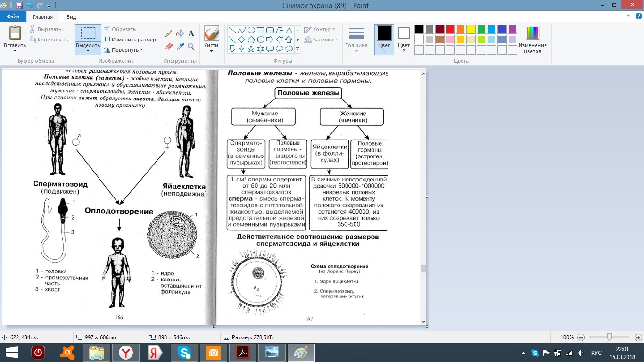This screenshot has width=644, height=362.
Task: Open the Повернуть rotate dropdown
Action: point(124,50)
